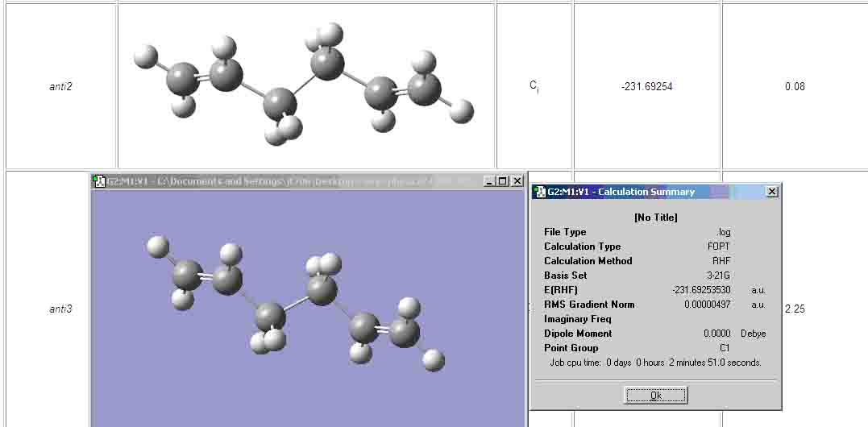The width and height of the screenshot is (868, 427).
Task: Click the anti2 energy value -231.69254
Action: click(647, 86)
